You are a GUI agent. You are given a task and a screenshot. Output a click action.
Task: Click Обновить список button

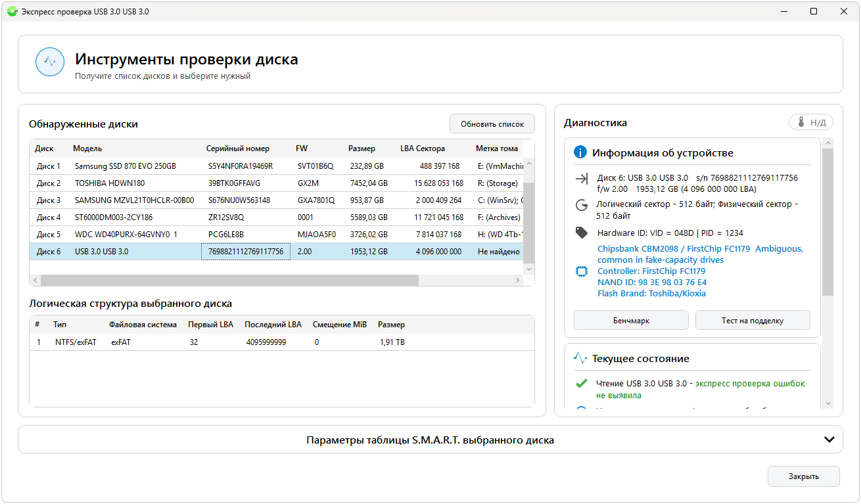click(x=492, y=124)
